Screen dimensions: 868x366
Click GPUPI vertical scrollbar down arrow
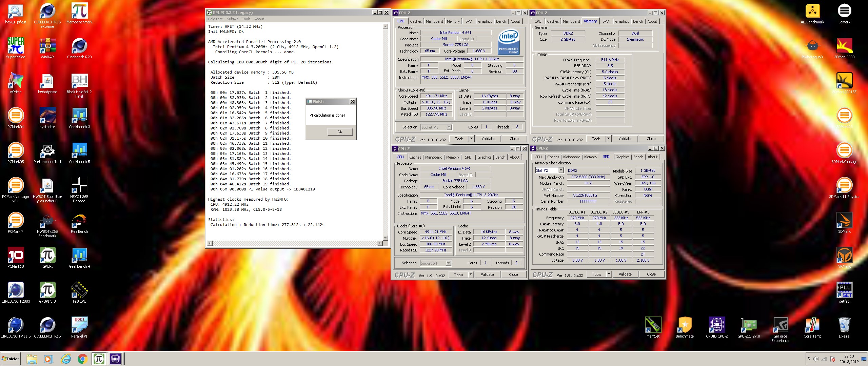tap(385, 238)
